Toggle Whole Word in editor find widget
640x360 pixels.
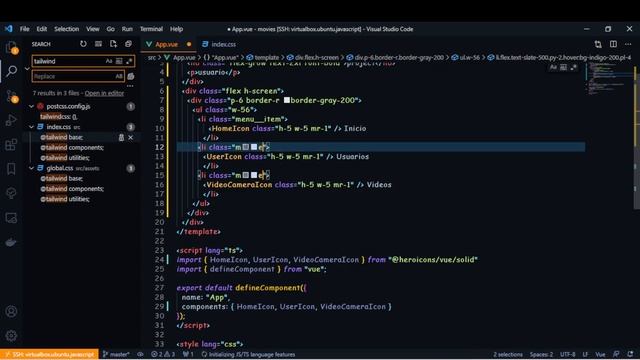(x=563, y=67)
